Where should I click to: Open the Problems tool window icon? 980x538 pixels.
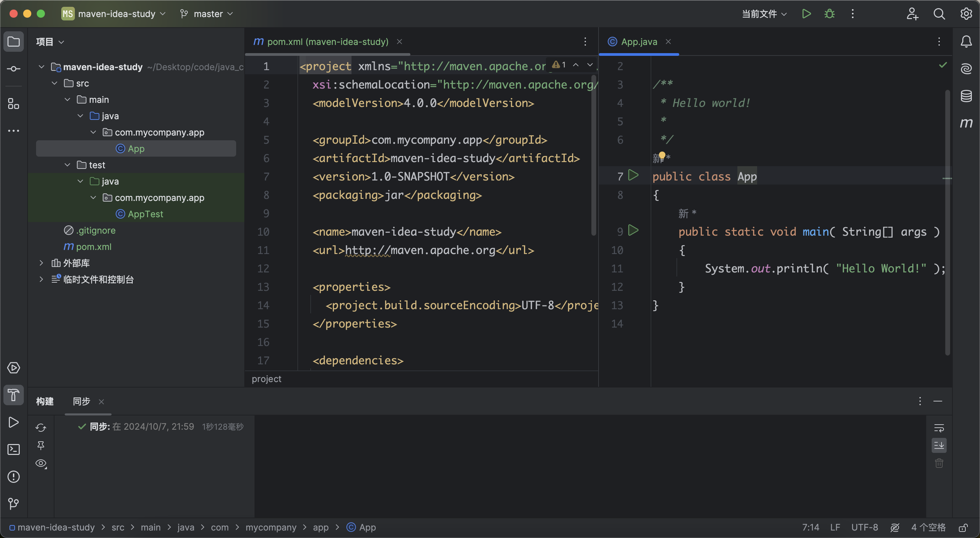tap(14, 477)
